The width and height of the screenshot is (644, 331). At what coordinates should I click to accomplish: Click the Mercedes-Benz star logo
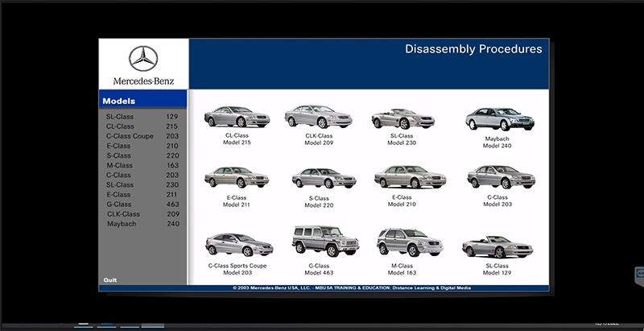(143, 59)
